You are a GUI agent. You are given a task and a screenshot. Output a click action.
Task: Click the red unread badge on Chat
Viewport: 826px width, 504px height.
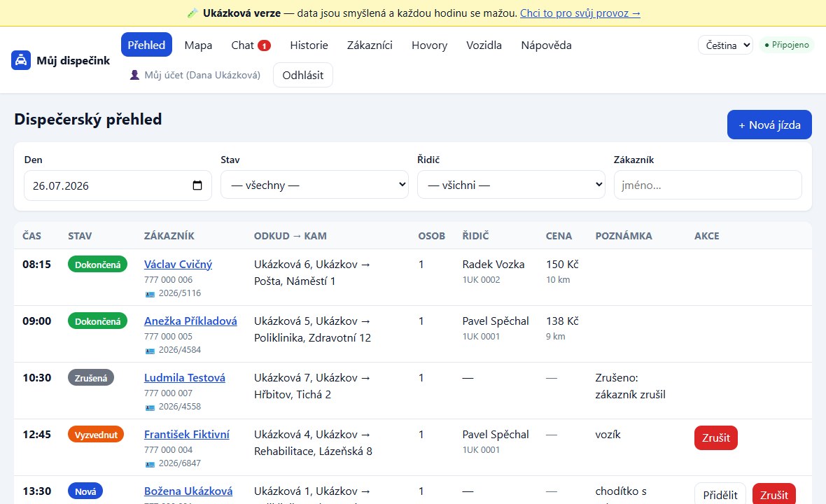[x=264, y=45]
